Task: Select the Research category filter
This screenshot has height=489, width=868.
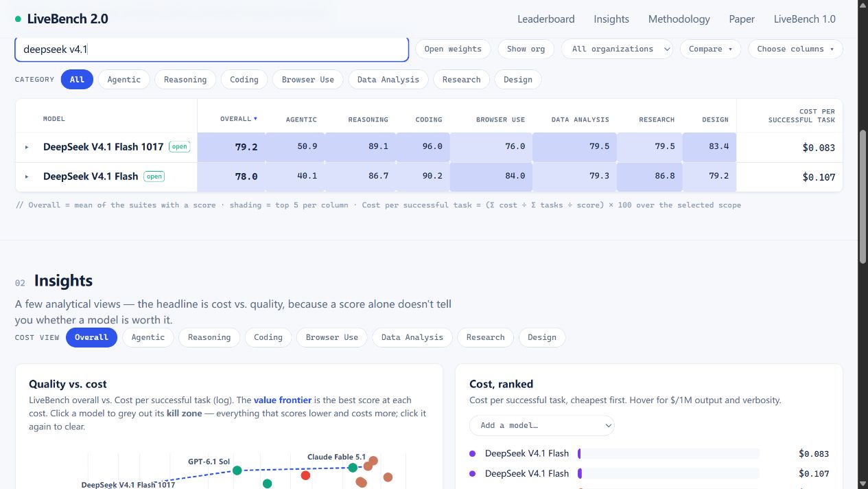Action: click(462, 80)
